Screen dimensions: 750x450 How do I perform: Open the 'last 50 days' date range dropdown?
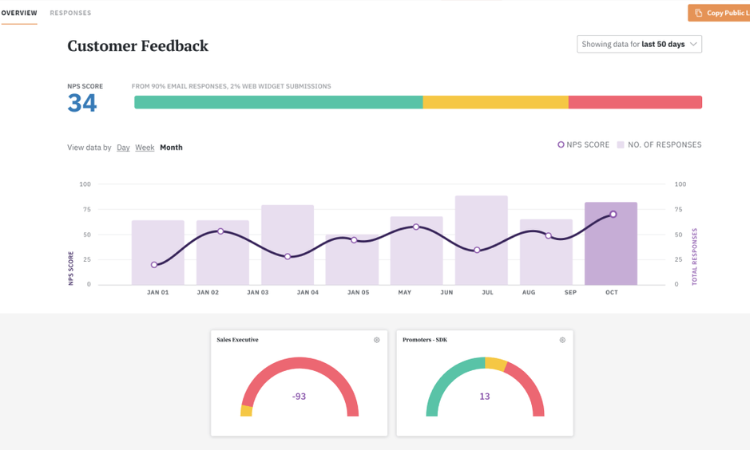(x=639, y=44)
